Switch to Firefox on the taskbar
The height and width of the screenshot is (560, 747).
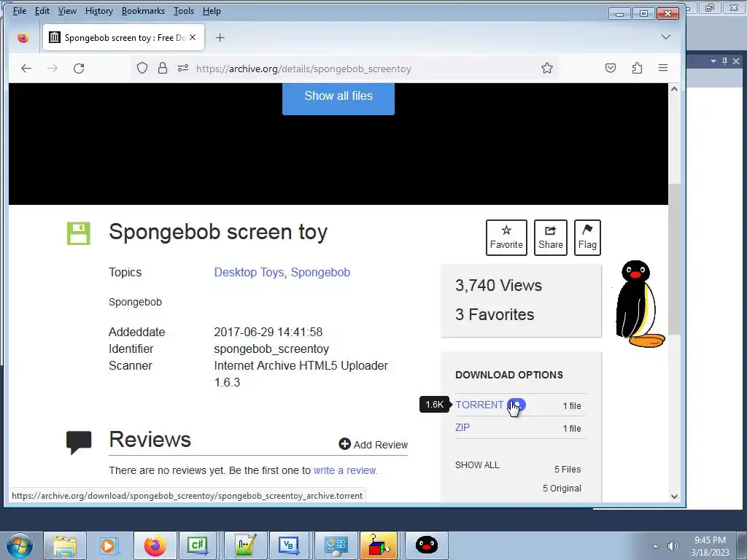coord(155,545)
